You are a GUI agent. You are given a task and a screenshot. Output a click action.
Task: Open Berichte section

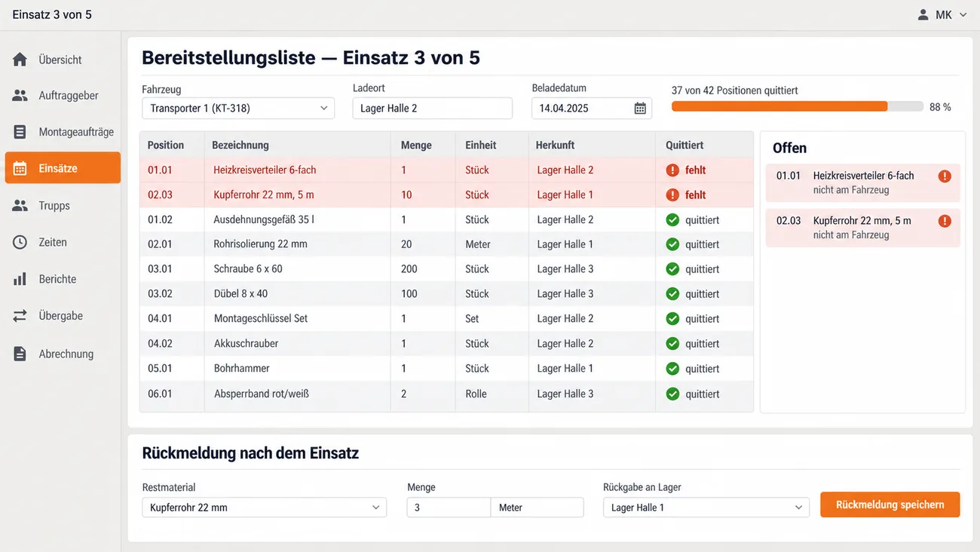[x=63, y=279]
